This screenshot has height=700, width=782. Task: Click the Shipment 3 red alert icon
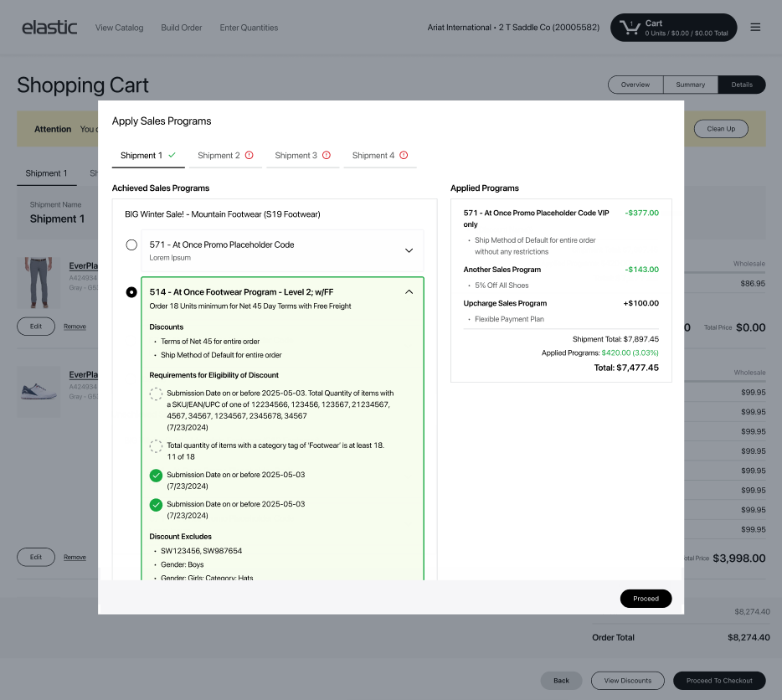pyautogui.click(x=327, y=155)
